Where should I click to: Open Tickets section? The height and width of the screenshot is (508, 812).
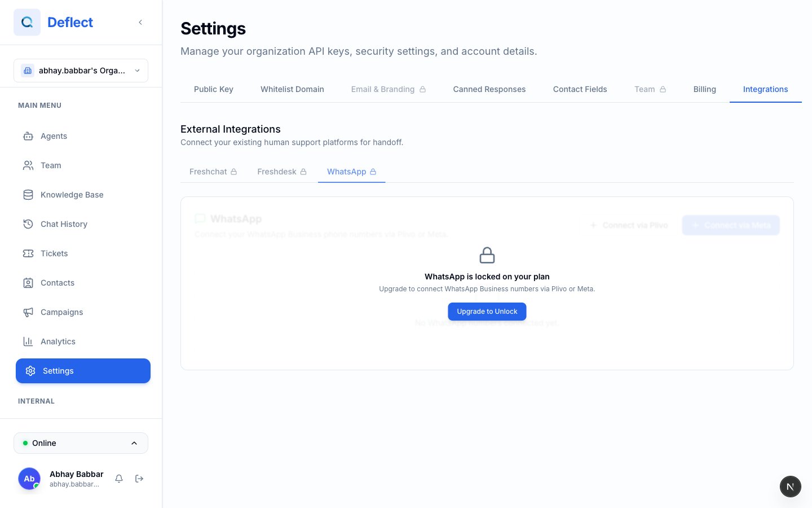click(83, 253)
